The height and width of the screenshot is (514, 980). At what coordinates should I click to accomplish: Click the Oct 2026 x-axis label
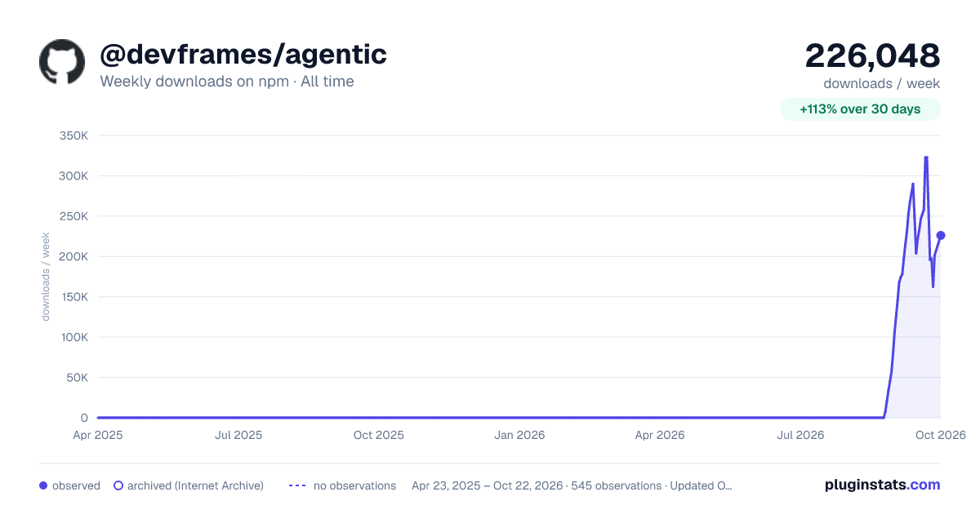(x=941, y=435)
